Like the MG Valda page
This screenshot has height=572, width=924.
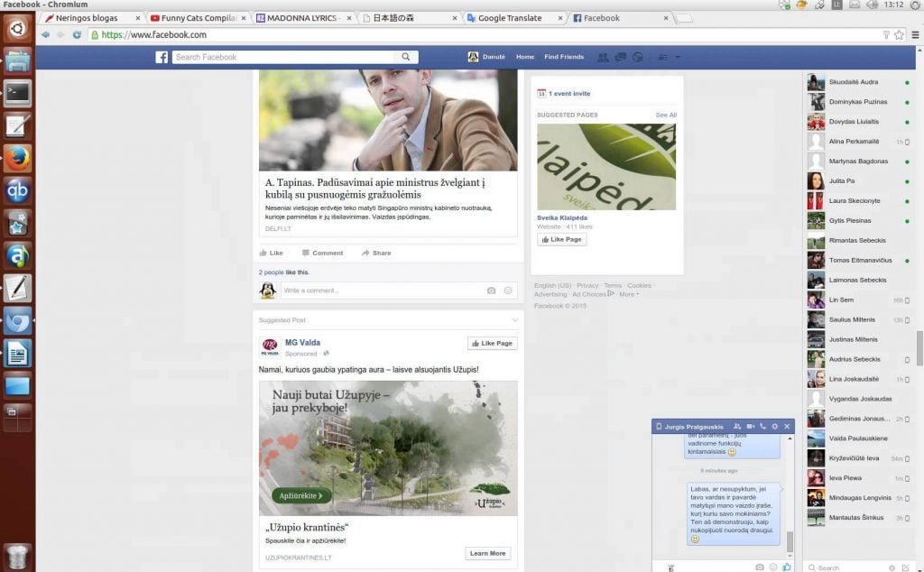pyautogui.click(x=492, y=344)
